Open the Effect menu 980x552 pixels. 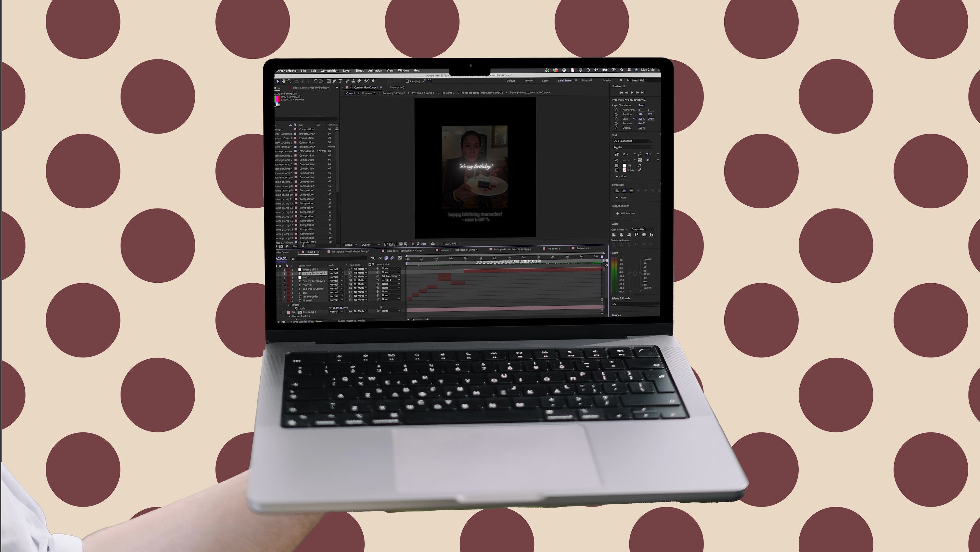tap(359, 71)
